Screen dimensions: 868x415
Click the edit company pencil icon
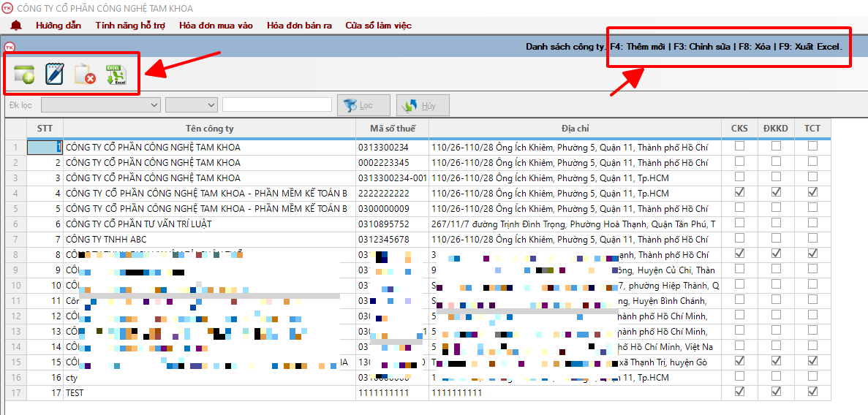pyautogui.click(x=55, y=75)
